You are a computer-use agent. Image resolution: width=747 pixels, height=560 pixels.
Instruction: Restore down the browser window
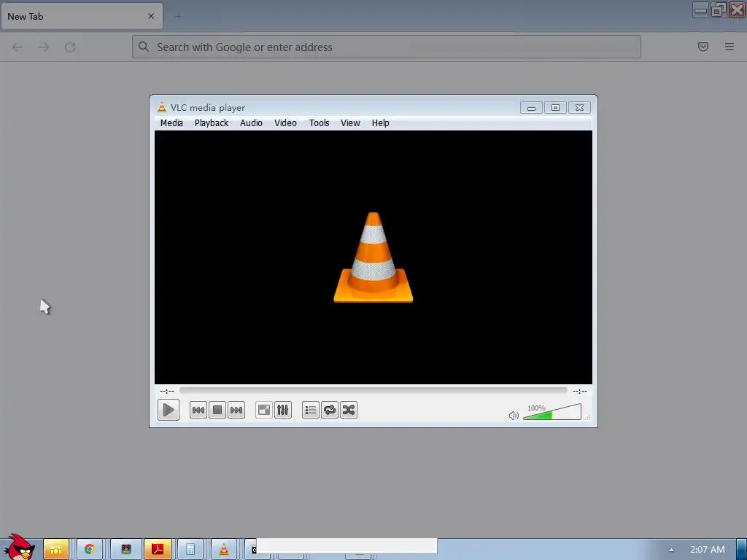click(x=719, y=10)
